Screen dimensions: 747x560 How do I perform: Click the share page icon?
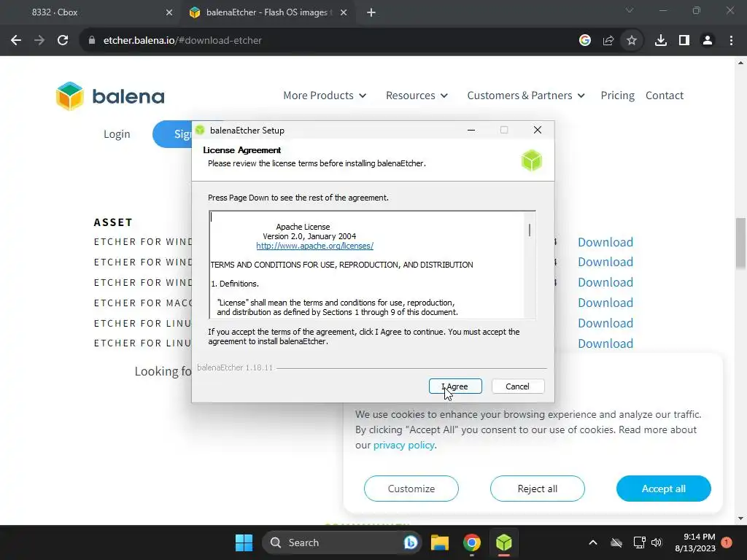608,41
